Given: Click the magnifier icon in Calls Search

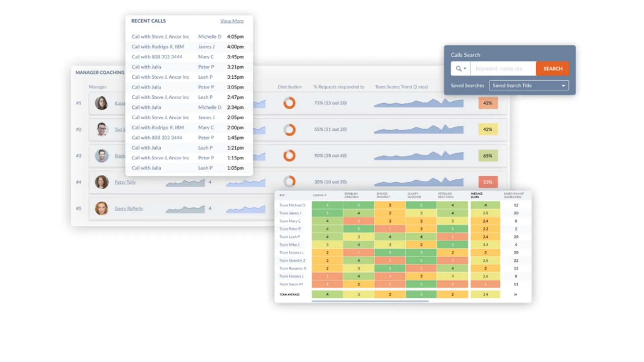Looking at the screenshot, I should pyautogui.click(x=458, y=69).
